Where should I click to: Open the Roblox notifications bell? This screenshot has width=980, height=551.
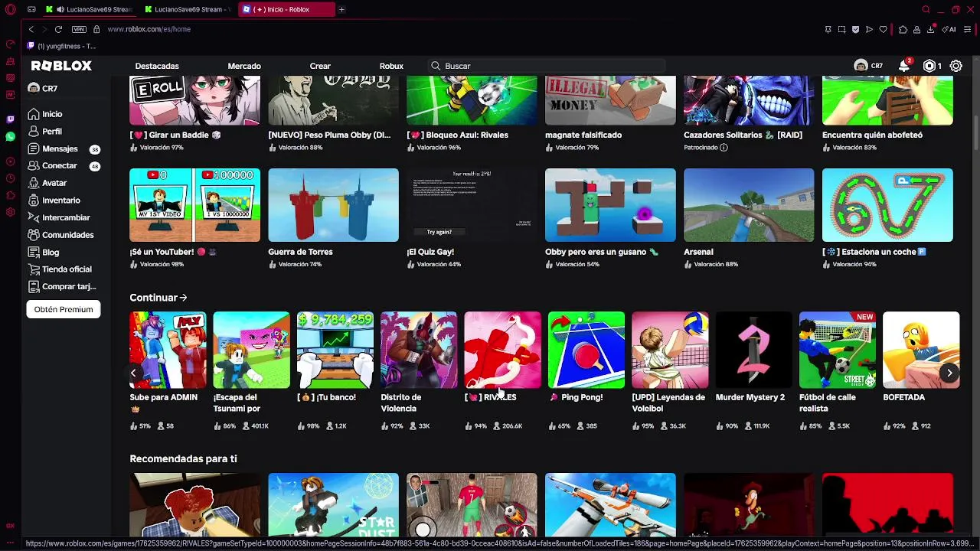pyautogui.click(x=904, y=66)
